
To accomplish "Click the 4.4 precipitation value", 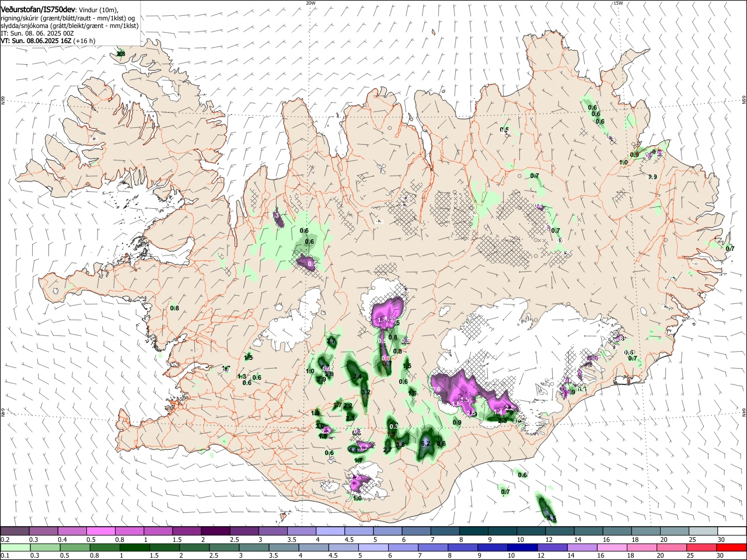I will [x=352, y=449].
